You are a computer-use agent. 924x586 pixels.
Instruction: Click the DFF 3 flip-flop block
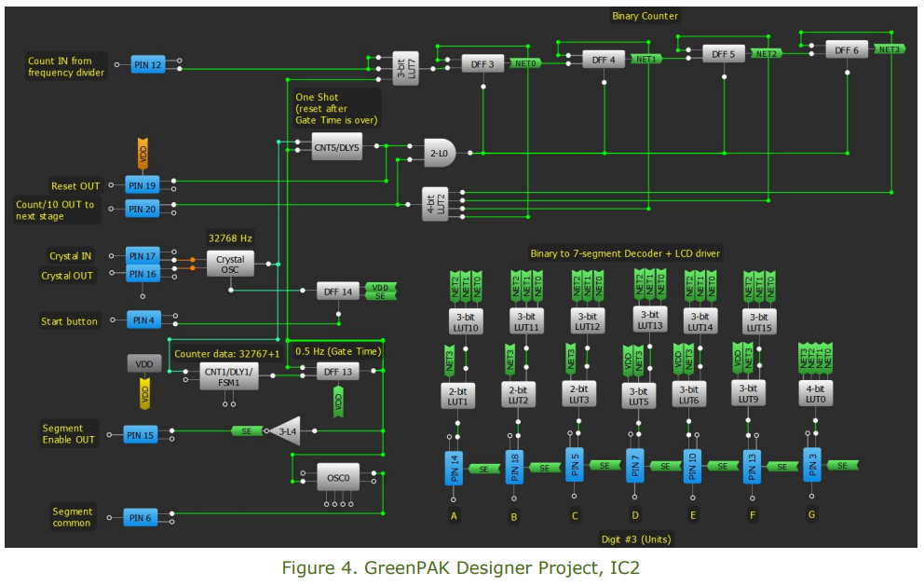pos(482,63)
